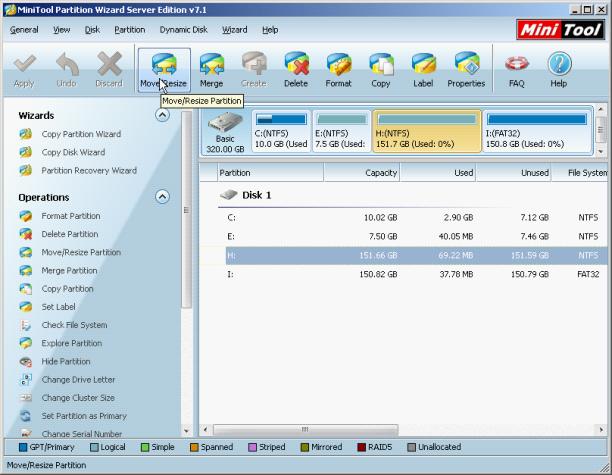Select the Move/Resize toolbar tool

(164, 71)
